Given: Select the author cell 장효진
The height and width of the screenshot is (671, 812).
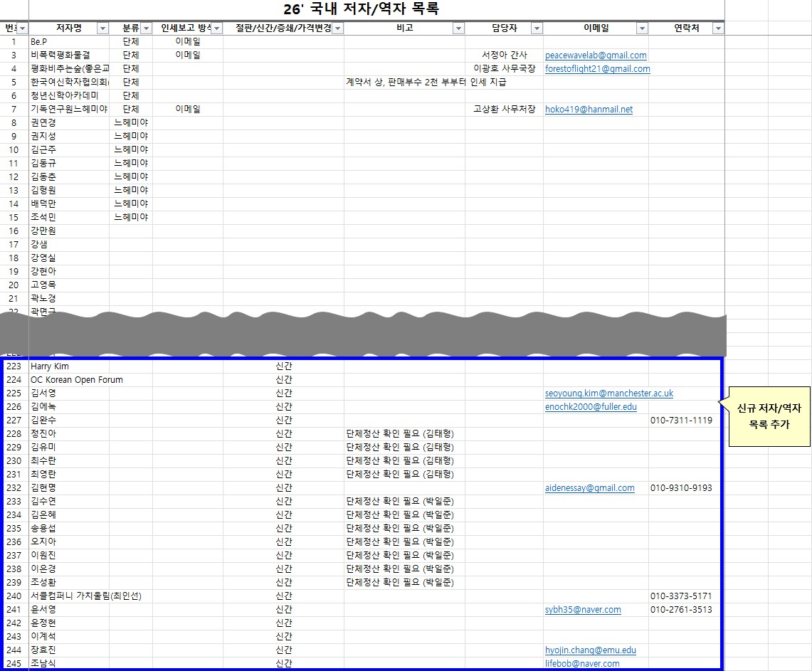Looking at the screenshot, I should (69, 650).
